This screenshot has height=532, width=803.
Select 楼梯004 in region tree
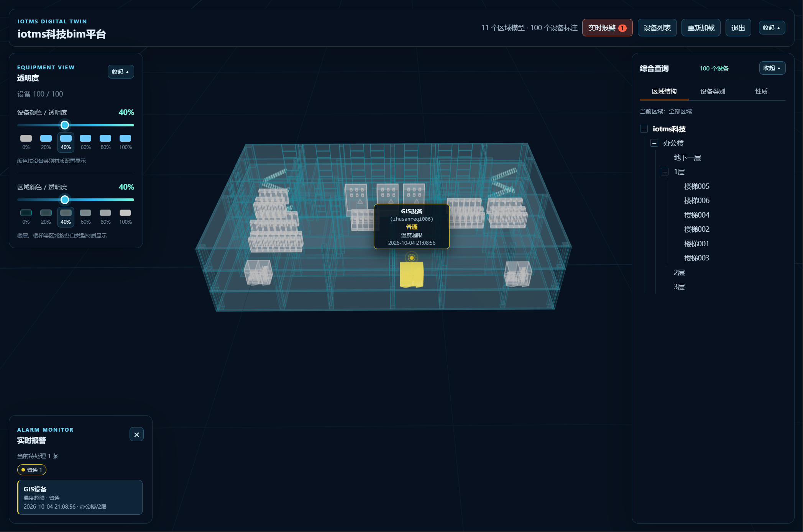(696, 215)
